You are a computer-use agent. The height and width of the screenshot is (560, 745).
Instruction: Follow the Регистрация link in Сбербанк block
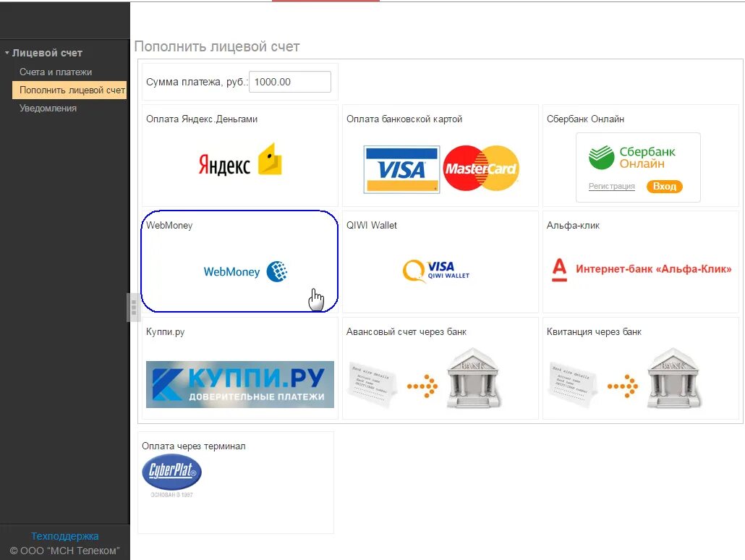coord(611,186)
